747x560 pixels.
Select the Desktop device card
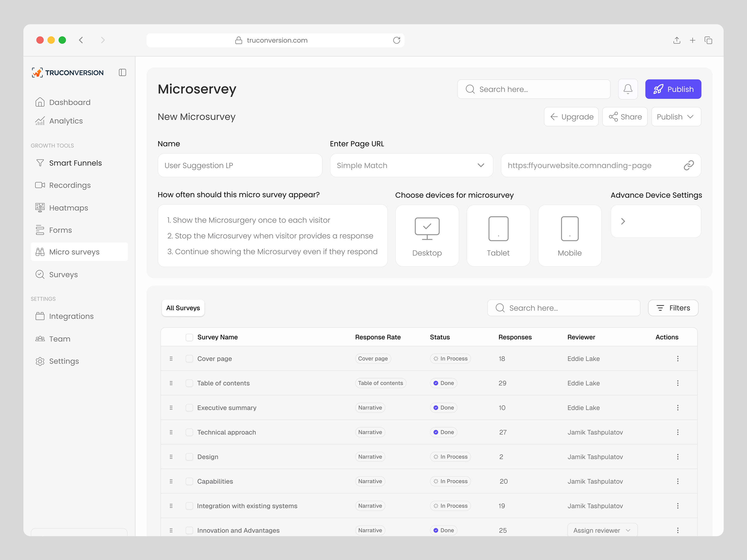point(427,236)
